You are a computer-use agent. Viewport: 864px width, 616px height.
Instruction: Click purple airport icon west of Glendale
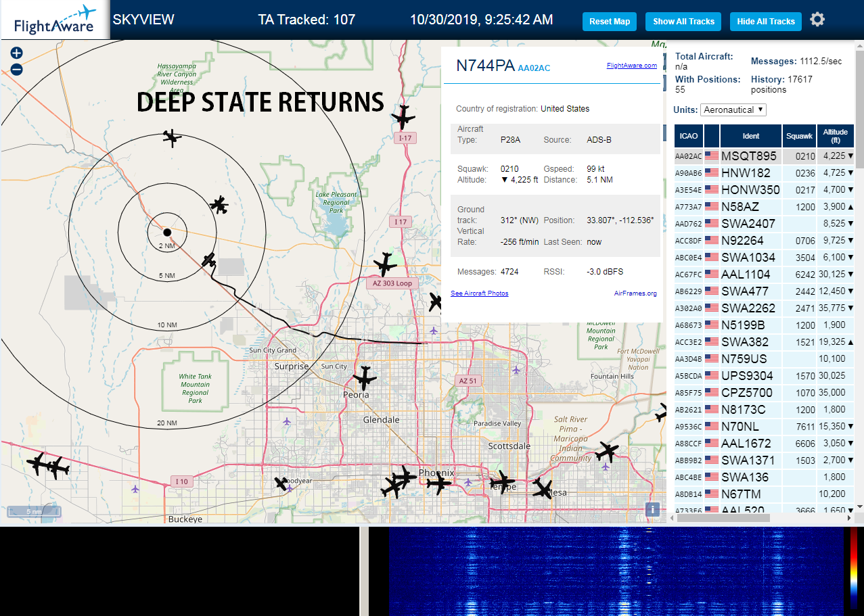(x=287, y=421)
